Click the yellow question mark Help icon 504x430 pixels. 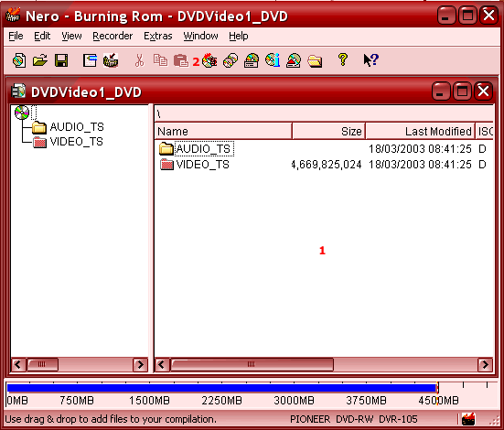point(343,60)
